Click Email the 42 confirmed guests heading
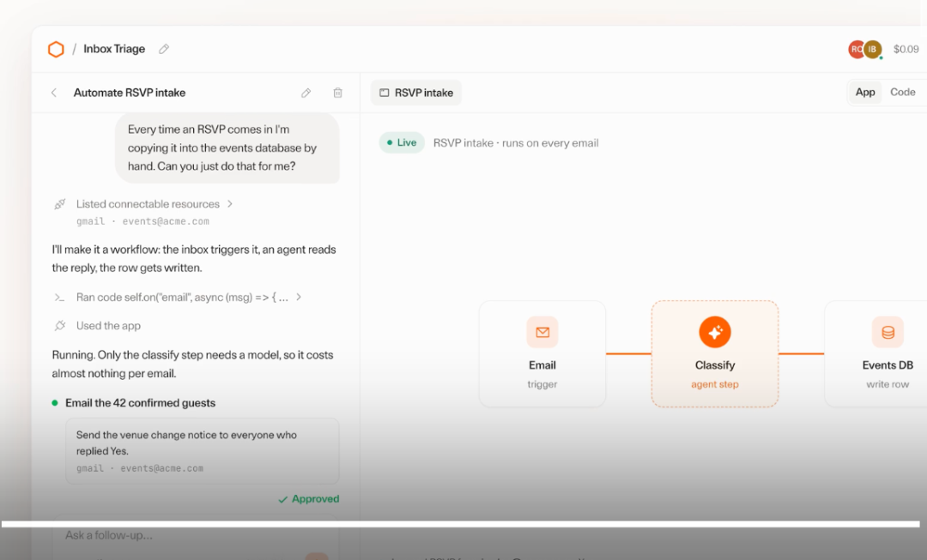 click(140, 403)
